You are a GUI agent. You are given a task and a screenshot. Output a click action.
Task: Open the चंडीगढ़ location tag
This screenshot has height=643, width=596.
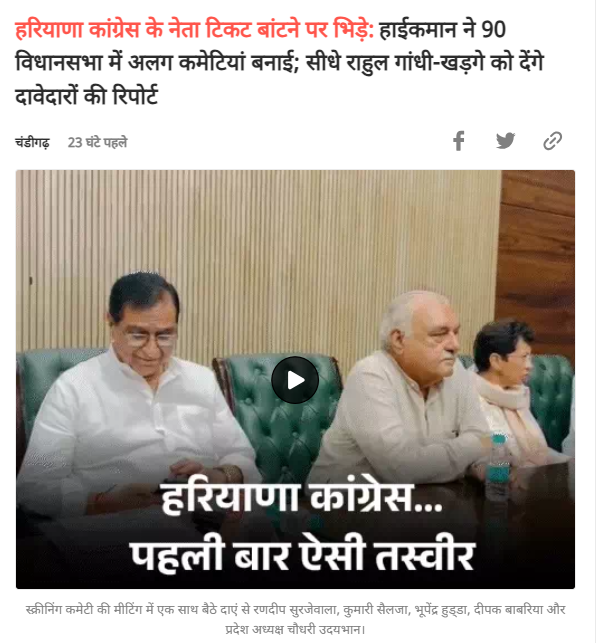click(x=32, y=142)
